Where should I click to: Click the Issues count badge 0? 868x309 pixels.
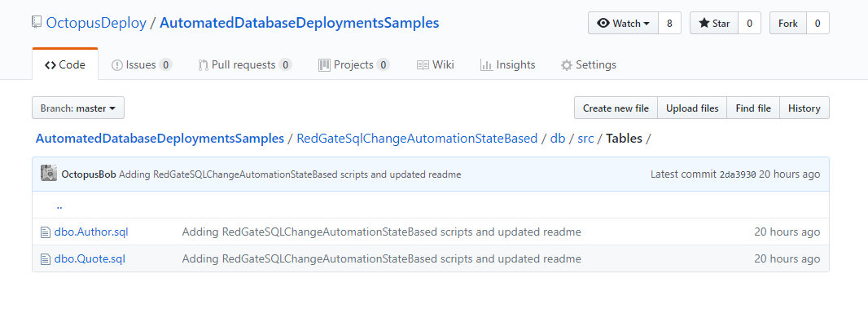[165, 65]
